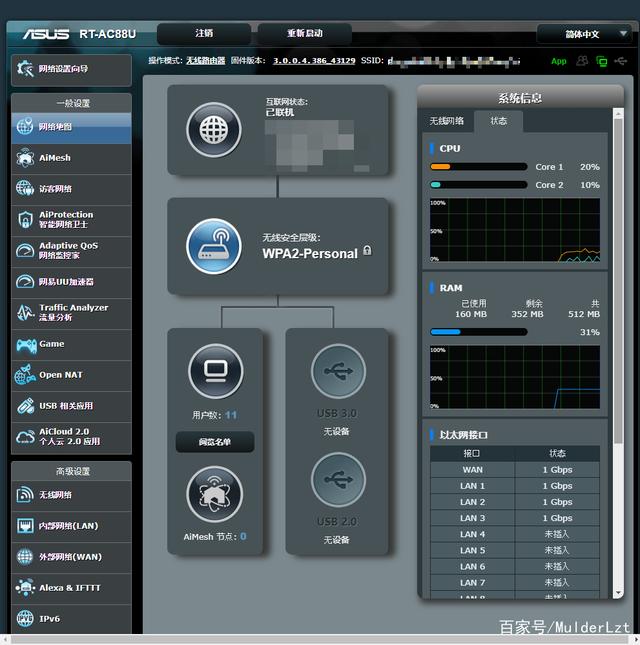Click the lock icon beside WPA2-Personal
640x645 pixels.
tap(367, 251)
